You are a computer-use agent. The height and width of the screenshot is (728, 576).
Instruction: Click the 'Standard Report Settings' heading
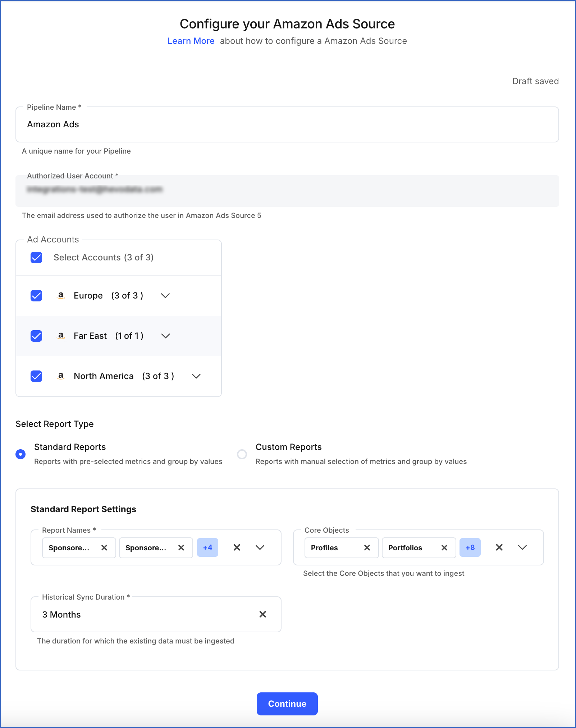point(83,509)
